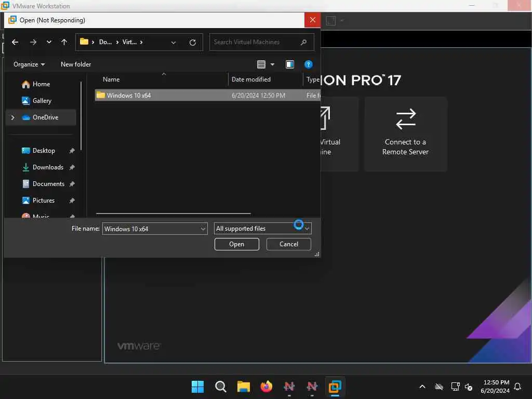
Task: Create a New folder
Action: point(76,64)
